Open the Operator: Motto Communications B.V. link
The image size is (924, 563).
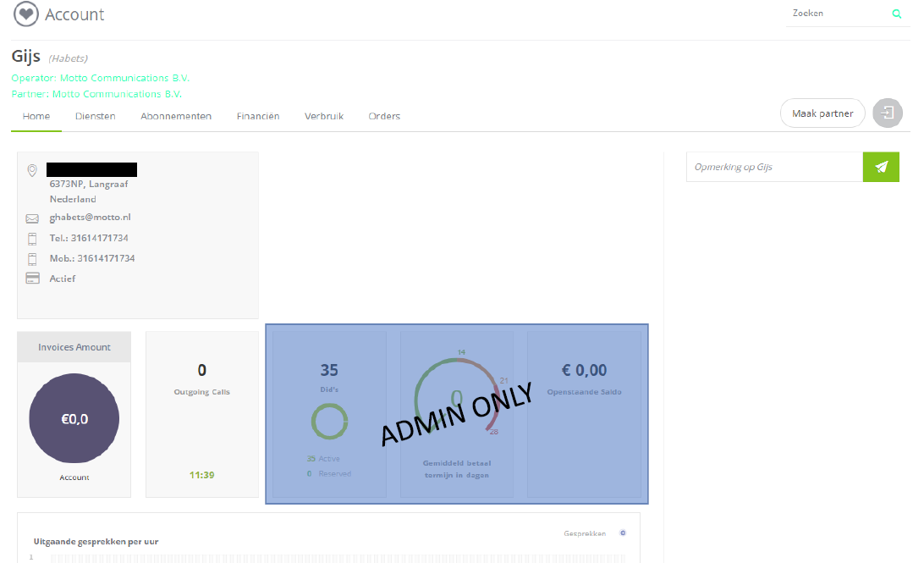[100, 78]
